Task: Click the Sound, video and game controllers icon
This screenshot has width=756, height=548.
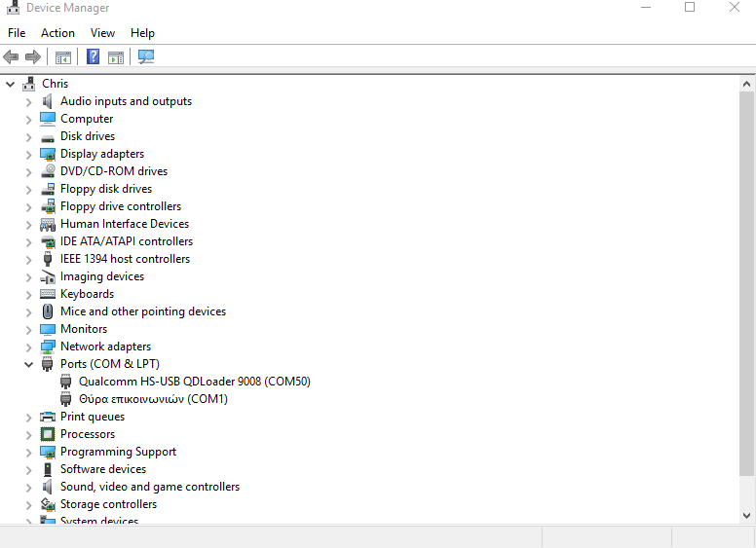Action: (x=47, y=487)
